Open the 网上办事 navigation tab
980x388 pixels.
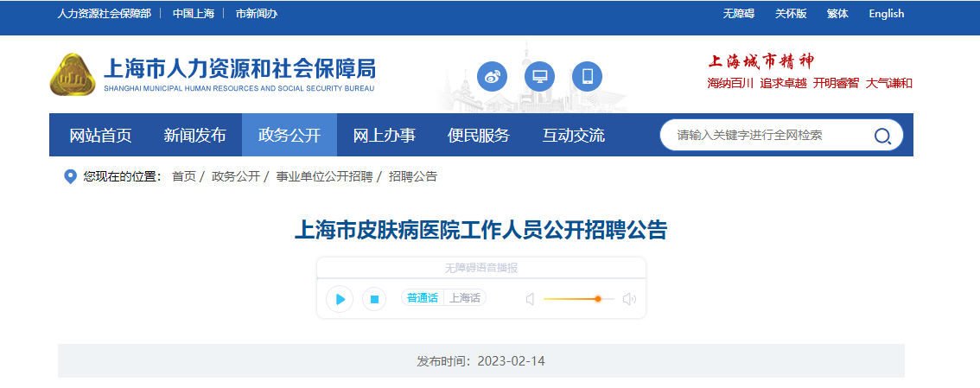pyautogui.click(x=385, y=135)
